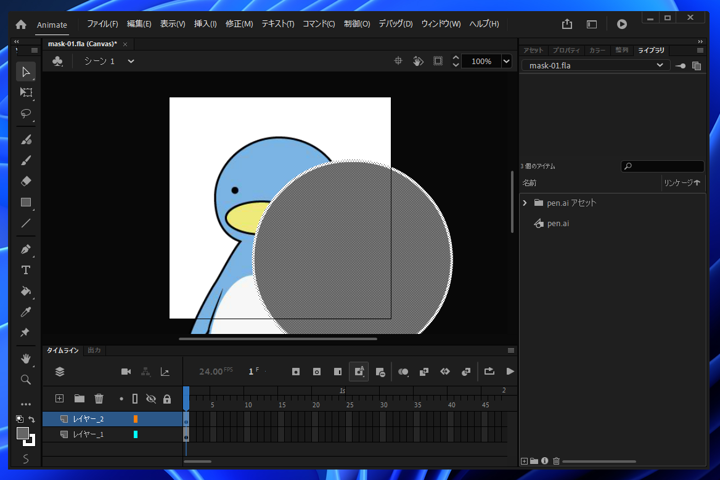Screen dimensions: 720x480
Task: Select the Eraser tool
Action: click(x=26, y=181)
